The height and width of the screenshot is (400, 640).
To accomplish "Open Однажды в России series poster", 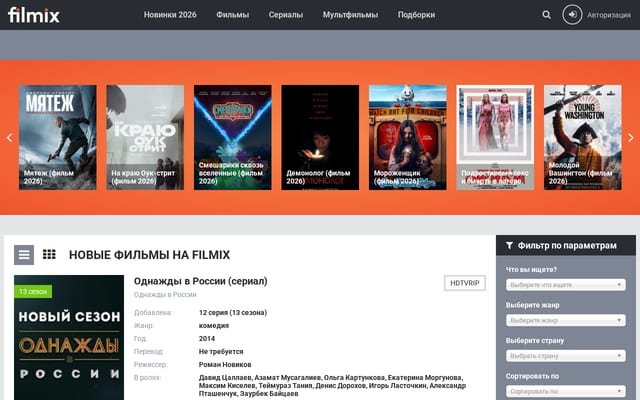I will 69,338.
